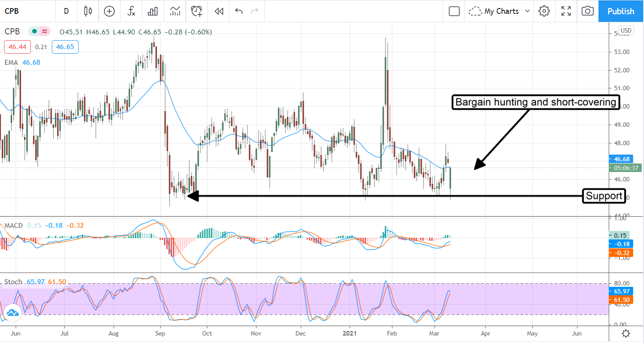Click the 80.00 Stoch scale label
Viewport: 644px width, 344px height.
tap(622, 283)
